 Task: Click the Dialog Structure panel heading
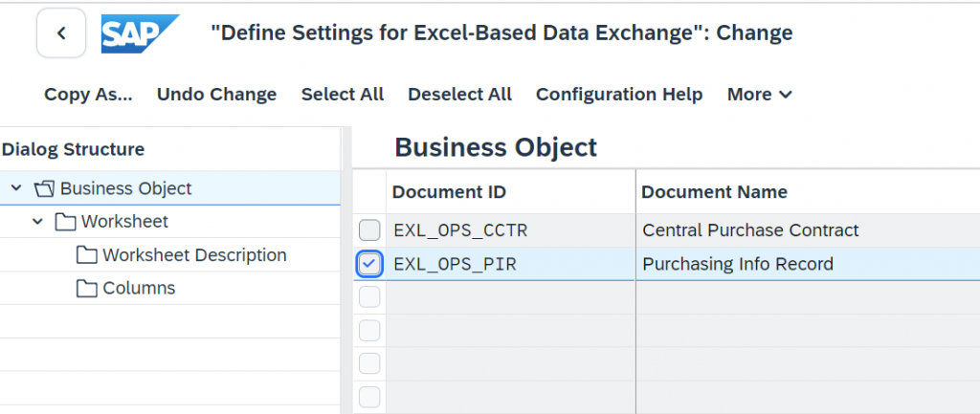pyautogui.click(x=73, y=149)
